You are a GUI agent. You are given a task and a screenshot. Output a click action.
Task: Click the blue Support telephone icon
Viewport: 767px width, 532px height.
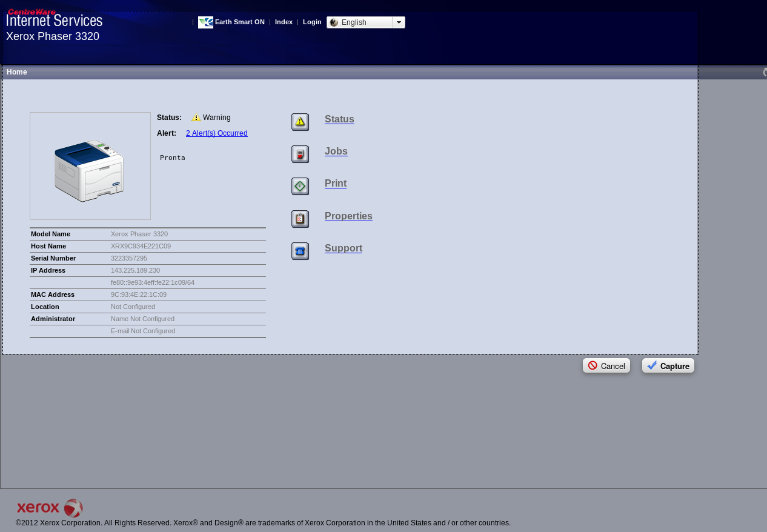(x=300, y=251)
